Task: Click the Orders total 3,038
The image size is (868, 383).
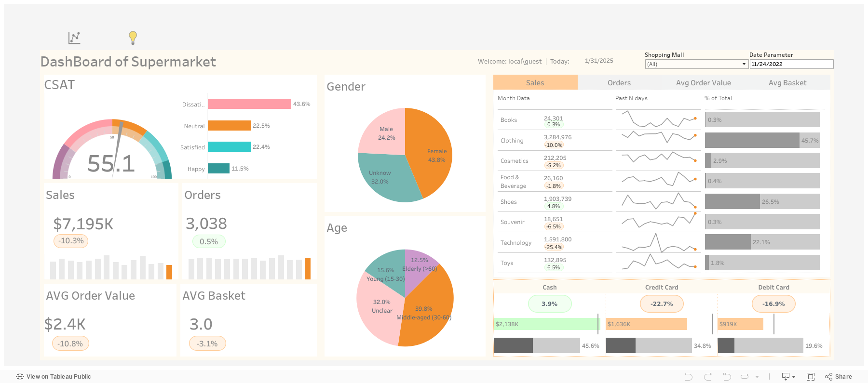Action: [x=206, y=224]
